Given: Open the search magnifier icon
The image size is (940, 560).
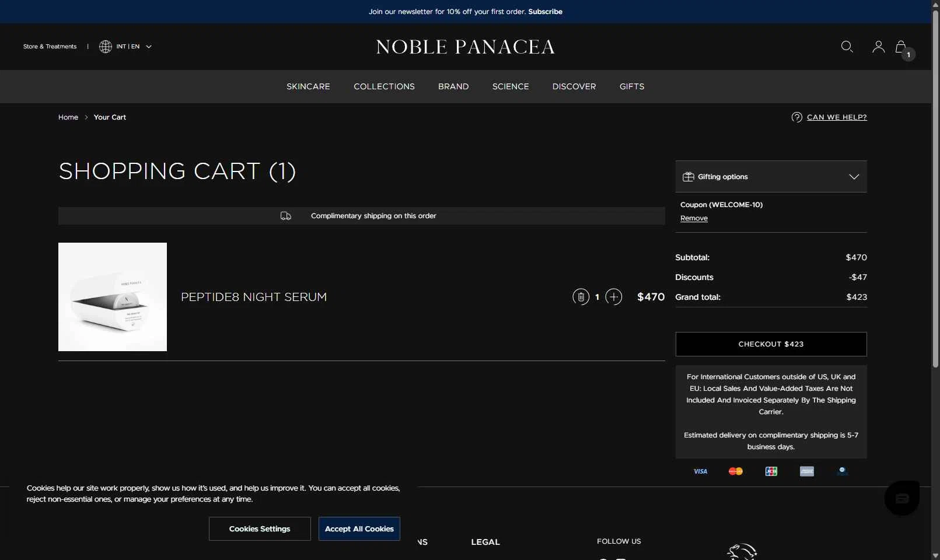Looking at the screenshot, I should tap(847, 47).
